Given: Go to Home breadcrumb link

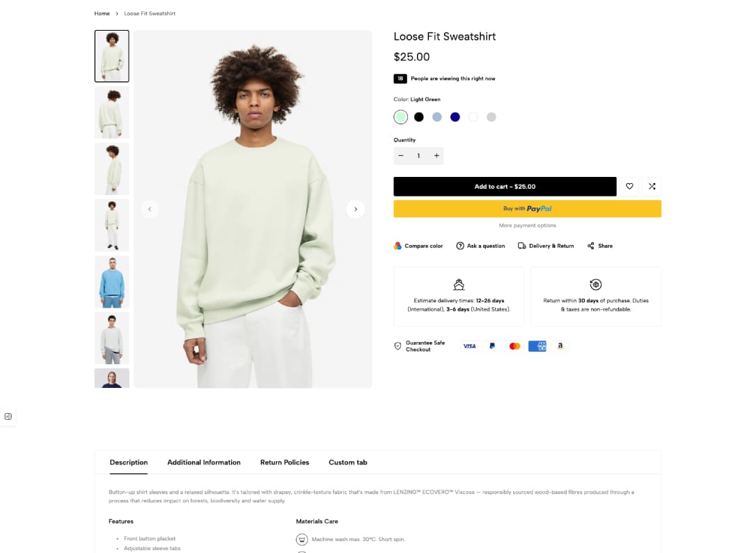Looking at the screenshot, I should click(x=102, y=14).
